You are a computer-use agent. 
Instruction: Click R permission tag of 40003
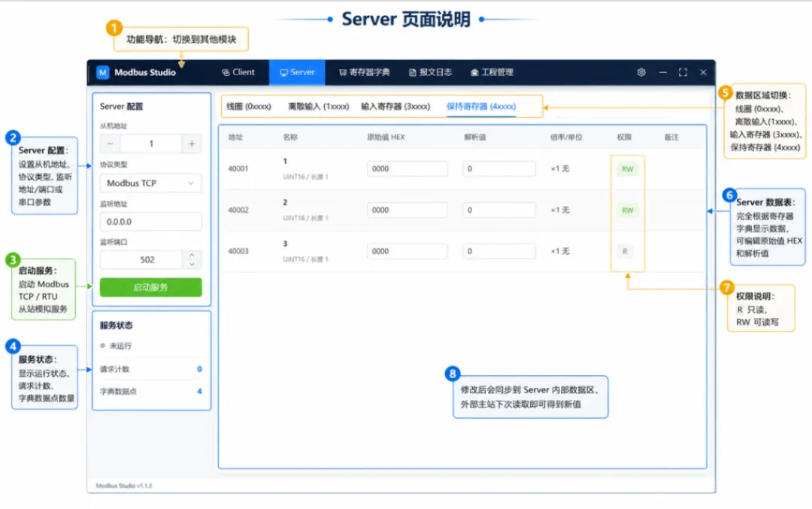(625, 252)
